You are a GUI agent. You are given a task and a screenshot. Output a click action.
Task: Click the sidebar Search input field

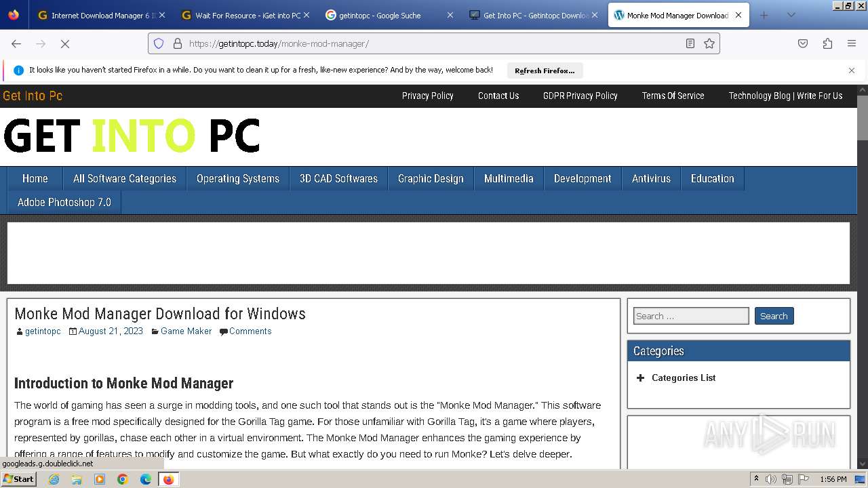point(691,316)
